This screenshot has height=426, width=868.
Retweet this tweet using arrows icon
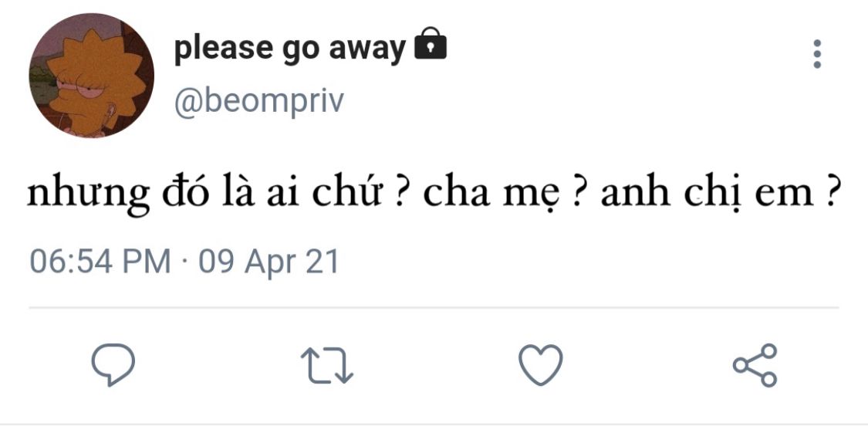pyautogui.click(x=326, y=365)
